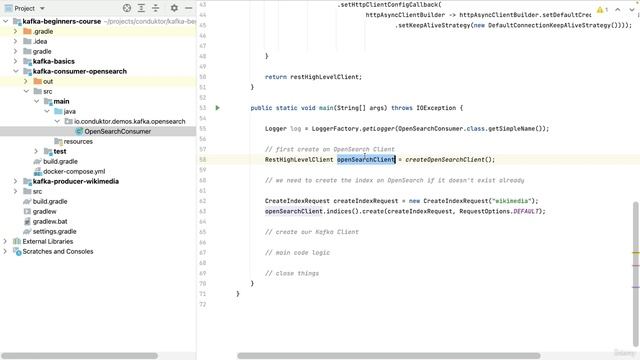640x360 pixels.
Task: Click the kafka-basics folder icon
Action: click(27, 61)
